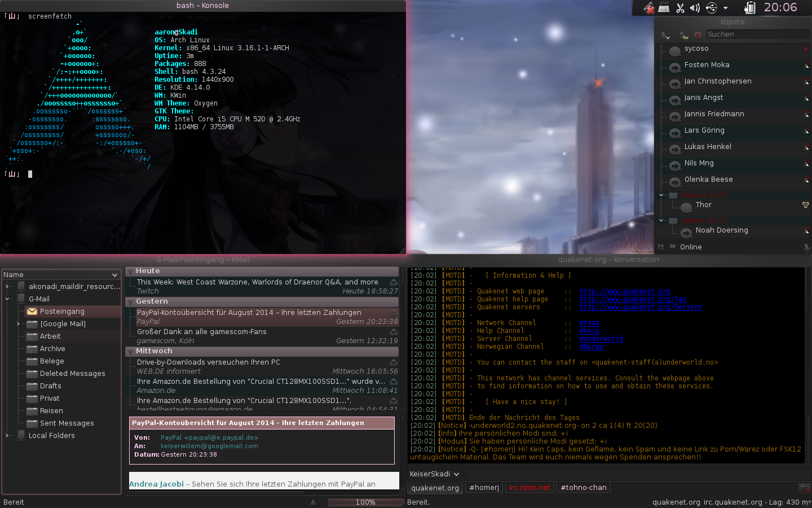
Task: Select the Posteingang inbox folder
Action: (x=62, y=312)
